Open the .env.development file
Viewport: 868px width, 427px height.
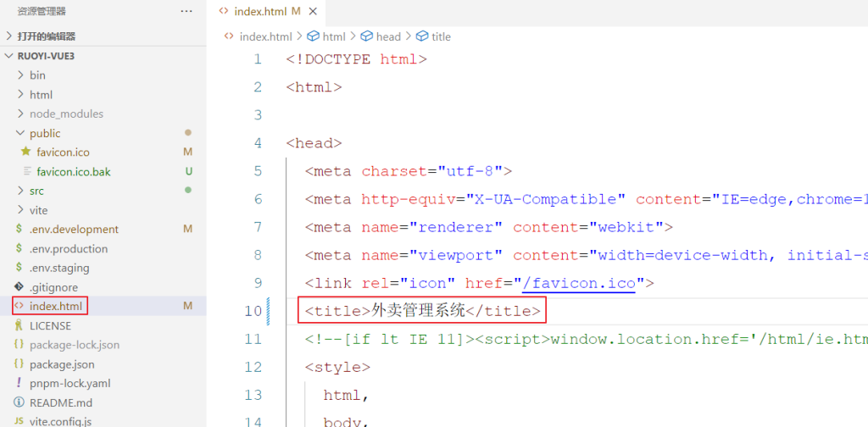[74, 229]
